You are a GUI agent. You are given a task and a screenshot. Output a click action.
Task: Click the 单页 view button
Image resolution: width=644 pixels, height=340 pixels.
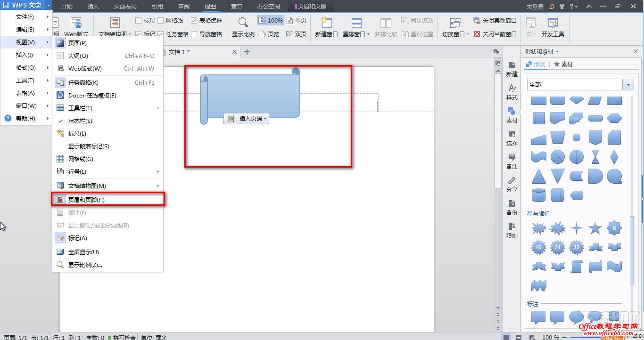297,21
